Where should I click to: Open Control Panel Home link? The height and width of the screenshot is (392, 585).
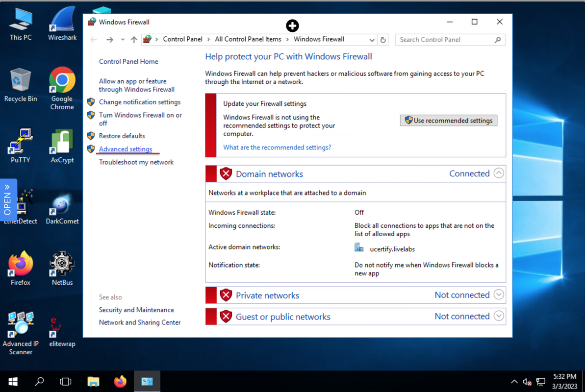[x=128, y=62]
